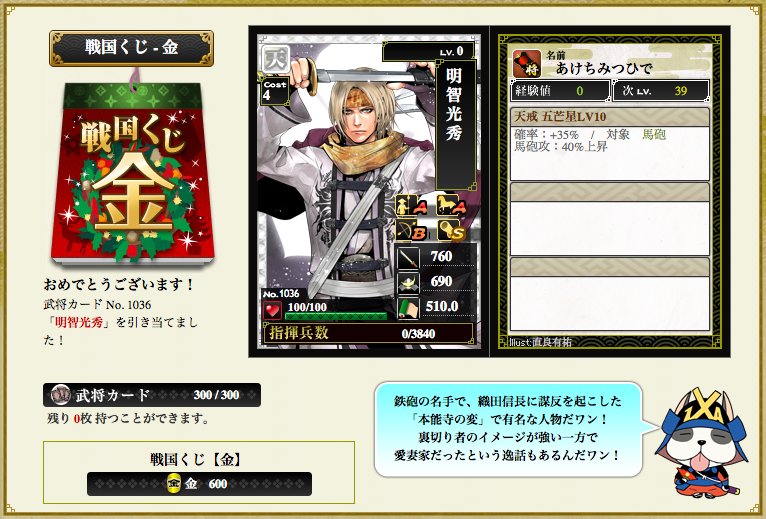
Task: Click the helmet defense stat icon
Action: click(408, 282)
